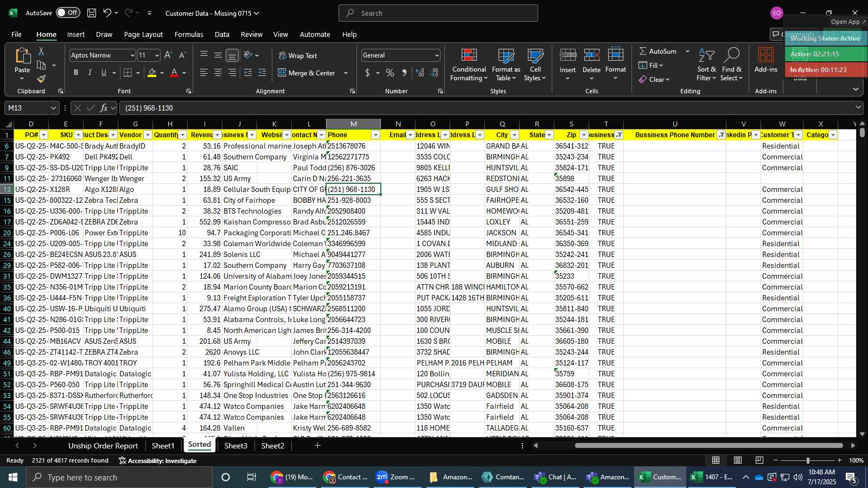Open number format General dropdown
868x488 pixels.
click(436, 55)
